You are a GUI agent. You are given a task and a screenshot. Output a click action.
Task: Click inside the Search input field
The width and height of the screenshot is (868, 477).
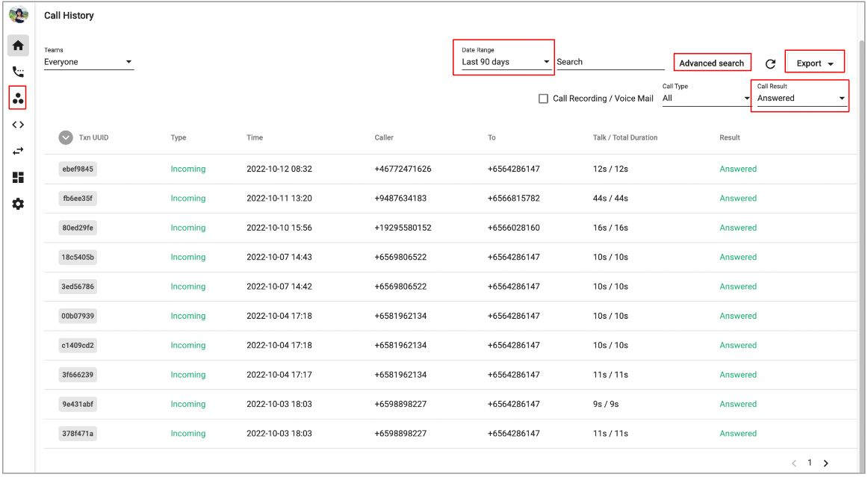tap(610, 62)
